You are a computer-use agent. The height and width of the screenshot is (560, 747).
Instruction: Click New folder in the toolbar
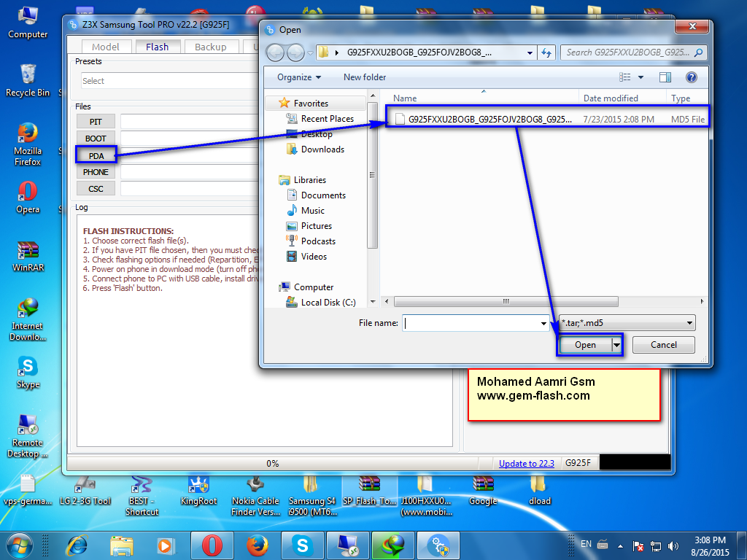(365, 77)
